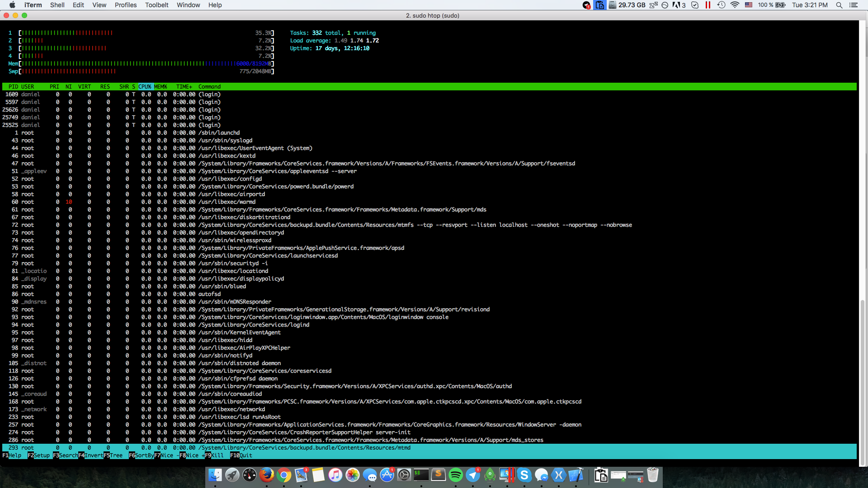Select the /sbin/launchd process row
This screenshot has width=868, height=488.
429,133
